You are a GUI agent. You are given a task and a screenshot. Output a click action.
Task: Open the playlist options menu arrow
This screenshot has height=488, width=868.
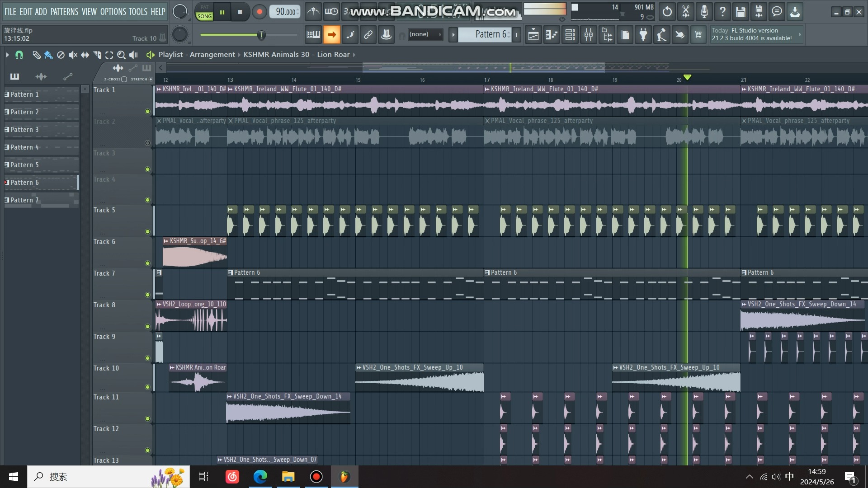pyautogui.click(x=7, y=55)
